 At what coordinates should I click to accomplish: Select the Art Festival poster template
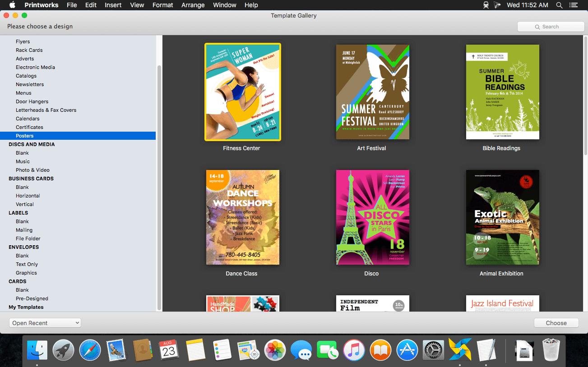[373, 92]
